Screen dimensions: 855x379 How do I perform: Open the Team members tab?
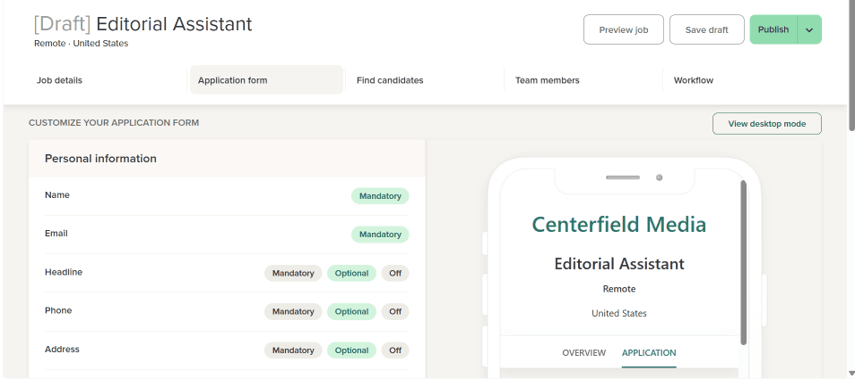coord(547,80)
